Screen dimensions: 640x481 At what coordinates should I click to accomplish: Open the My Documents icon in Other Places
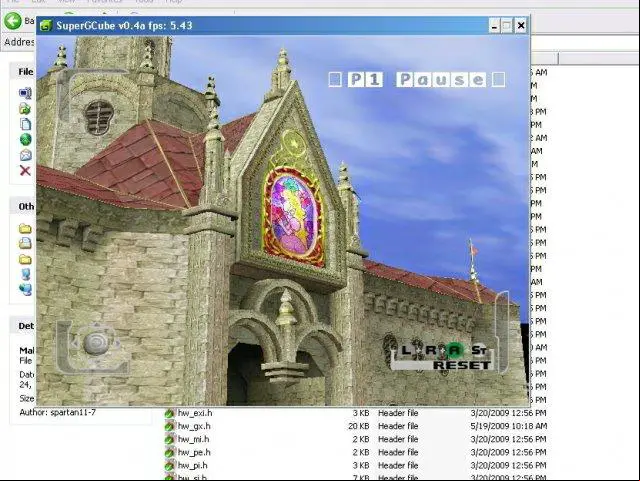click(x=25, y=243)
